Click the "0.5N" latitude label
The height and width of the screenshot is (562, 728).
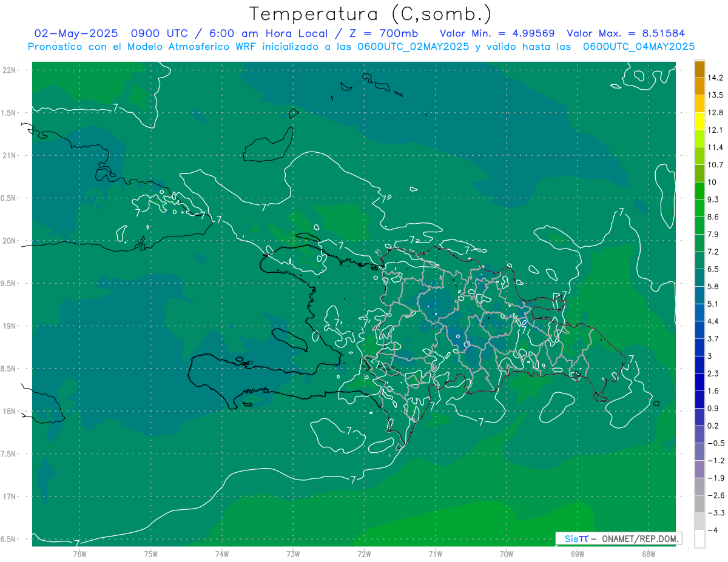[x=9, y=198]
